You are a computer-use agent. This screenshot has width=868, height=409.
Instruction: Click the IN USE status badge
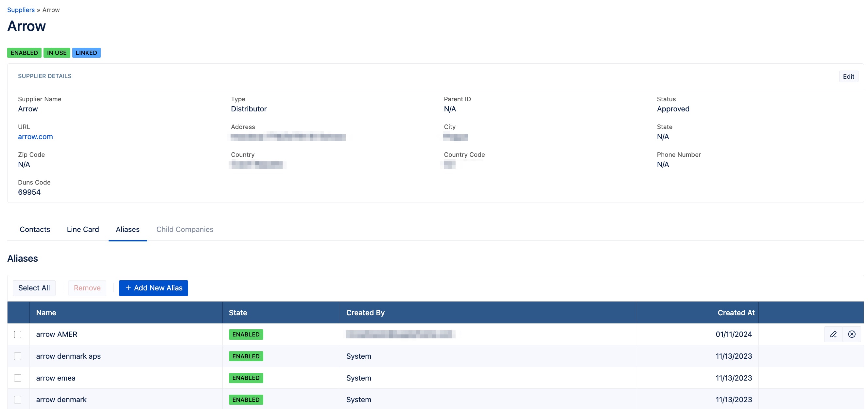pyautogui.click(x=57, y=53)
